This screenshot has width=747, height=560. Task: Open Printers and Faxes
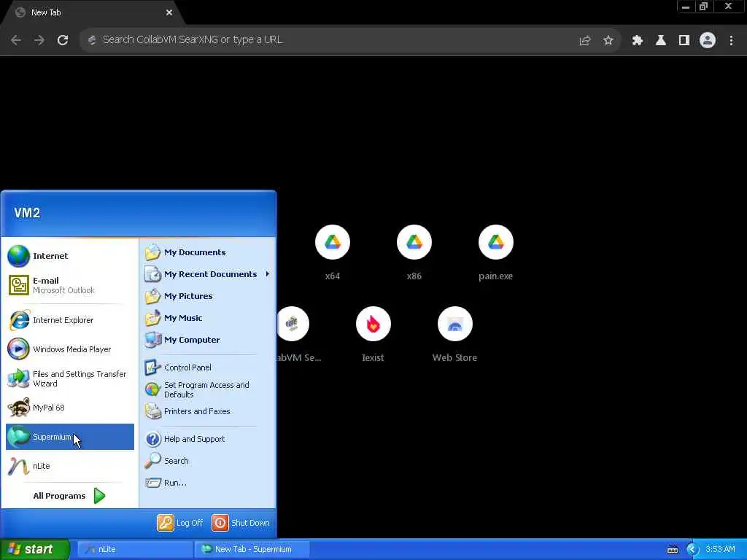point(208,411)
